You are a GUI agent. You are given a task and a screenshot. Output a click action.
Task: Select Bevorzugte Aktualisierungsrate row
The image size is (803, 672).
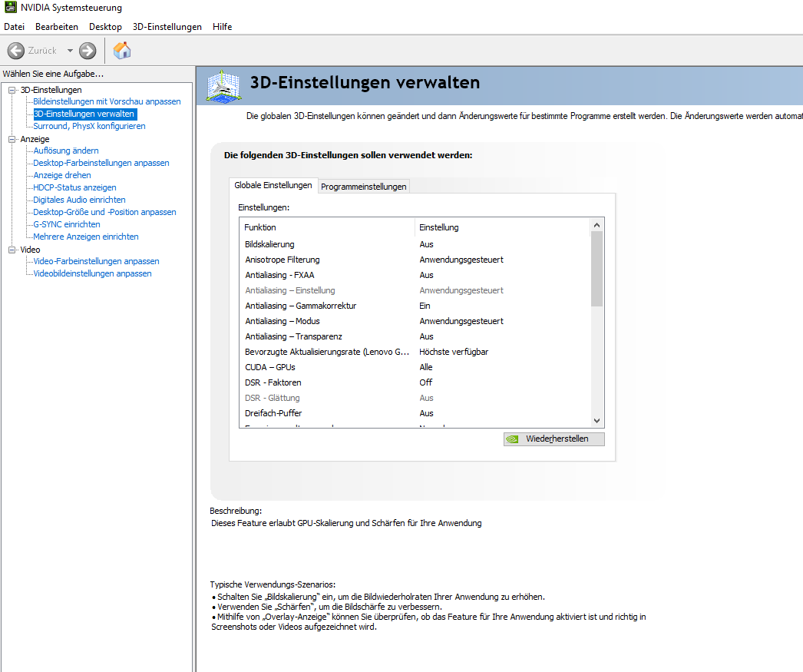(415, 352)
